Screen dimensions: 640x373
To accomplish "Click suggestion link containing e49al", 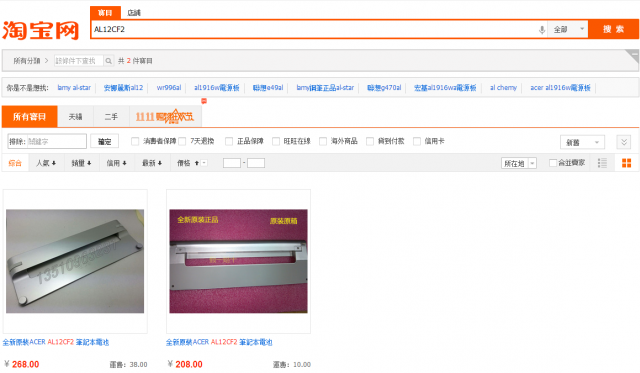I will click(x=268, y=87).
